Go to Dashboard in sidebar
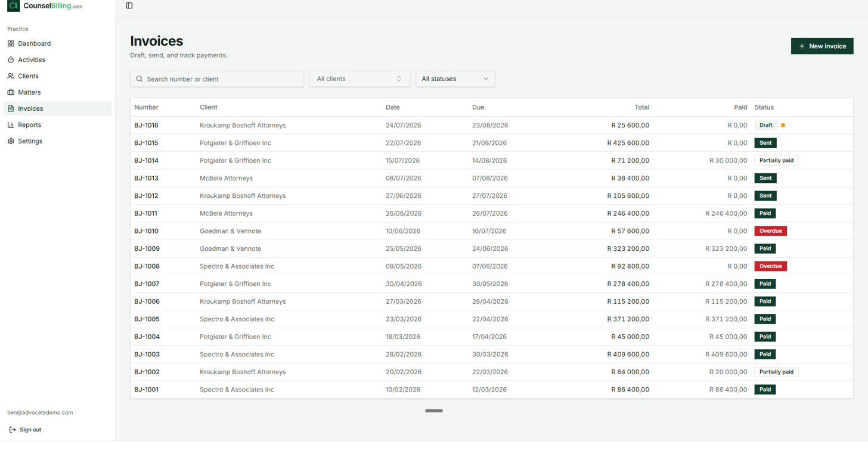868x454 pixels. tap(57, 43)
